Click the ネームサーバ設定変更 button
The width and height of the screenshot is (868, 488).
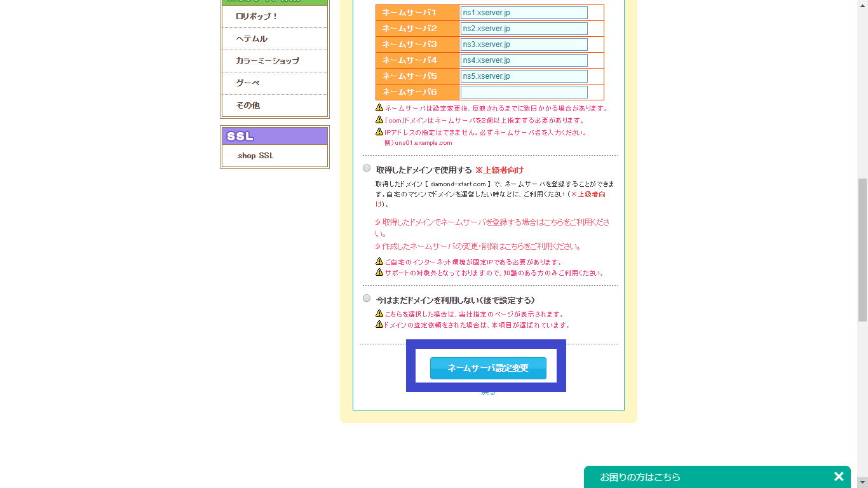pyautogui.click(x=488, y=368)
